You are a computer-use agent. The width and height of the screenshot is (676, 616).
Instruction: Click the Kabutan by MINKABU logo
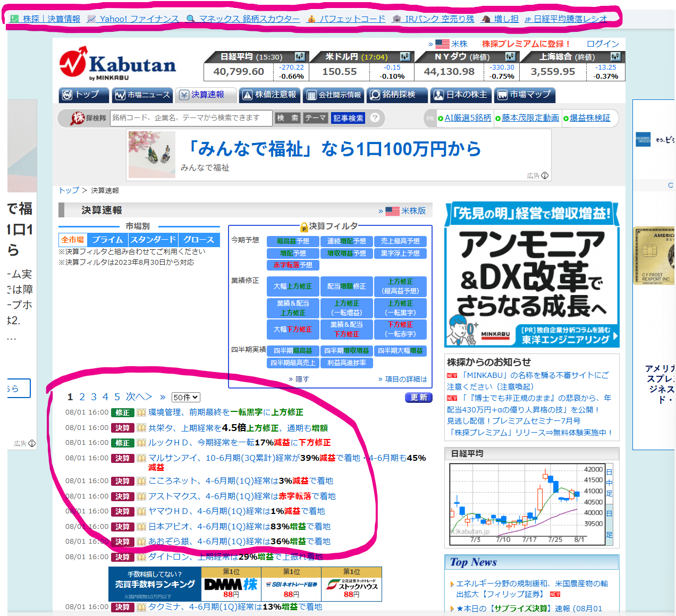[117, 64]
